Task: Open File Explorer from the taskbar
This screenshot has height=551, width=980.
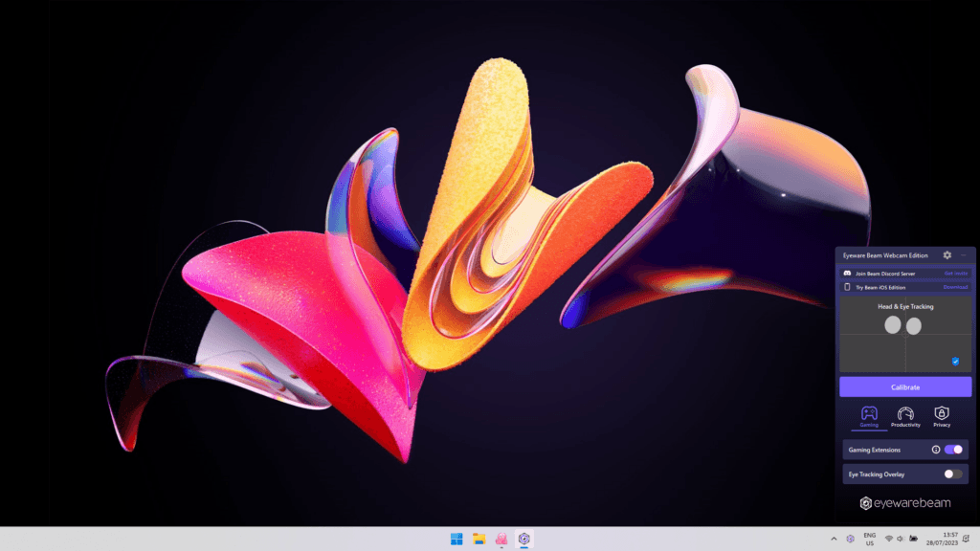Action: tap(479, 539)
